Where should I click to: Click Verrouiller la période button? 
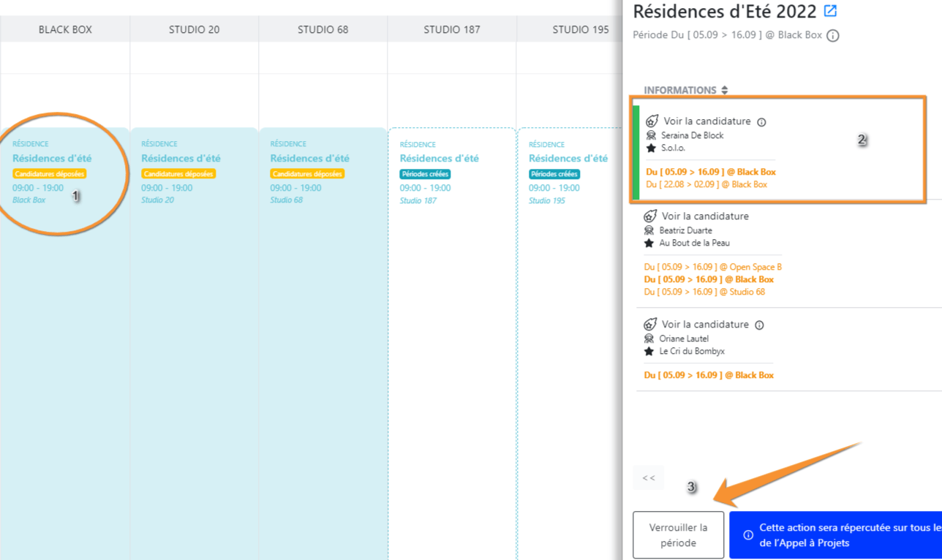678,535
